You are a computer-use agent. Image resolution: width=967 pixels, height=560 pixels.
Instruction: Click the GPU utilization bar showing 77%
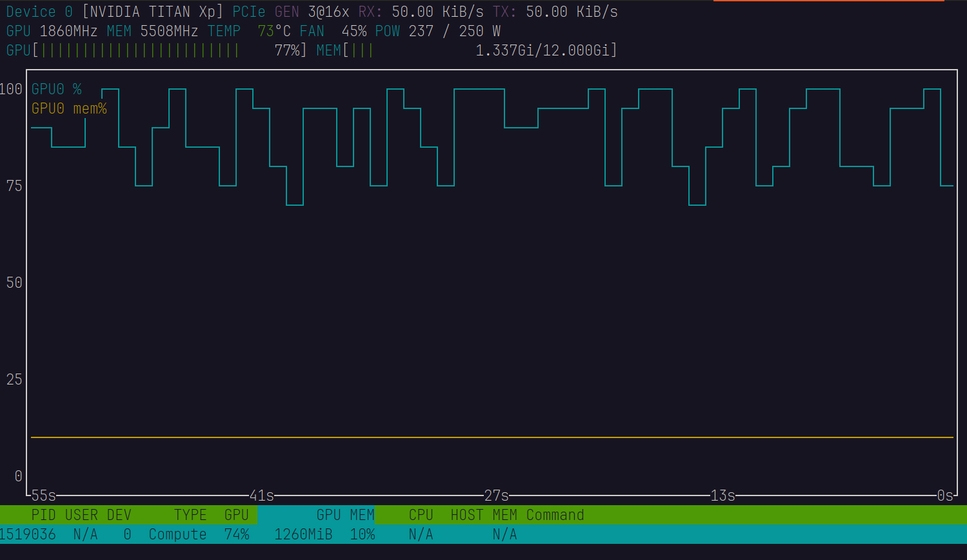click(156, 50)
